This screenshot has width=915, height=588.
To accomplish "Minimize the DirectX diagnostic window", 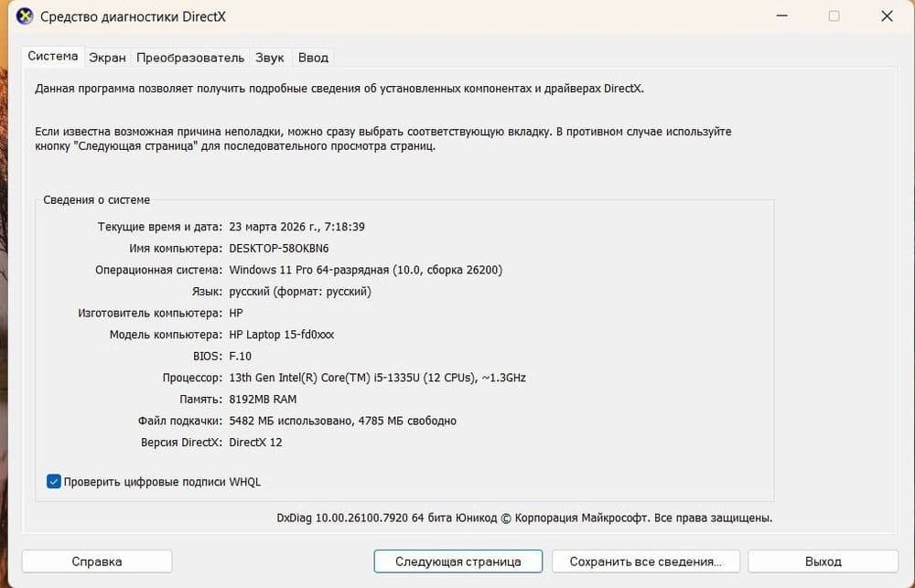I will [782, 16].
